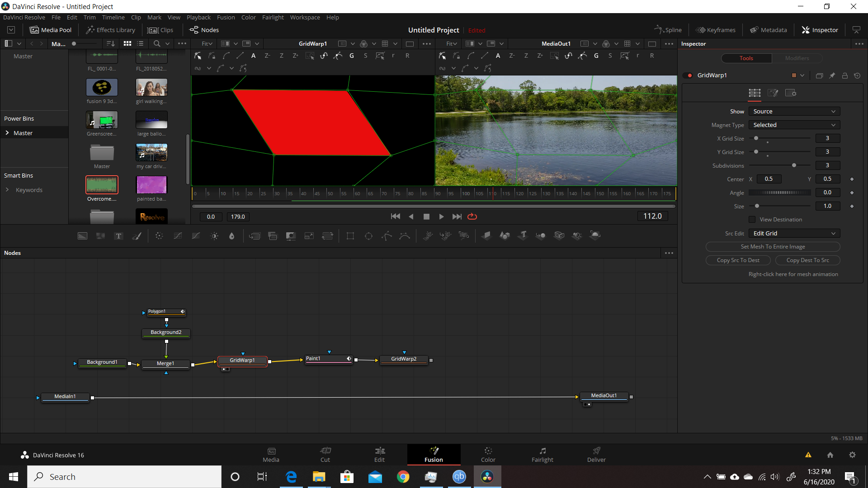Add a Polygon mask tool
The image size is (868, 488).
click(387, 236)
